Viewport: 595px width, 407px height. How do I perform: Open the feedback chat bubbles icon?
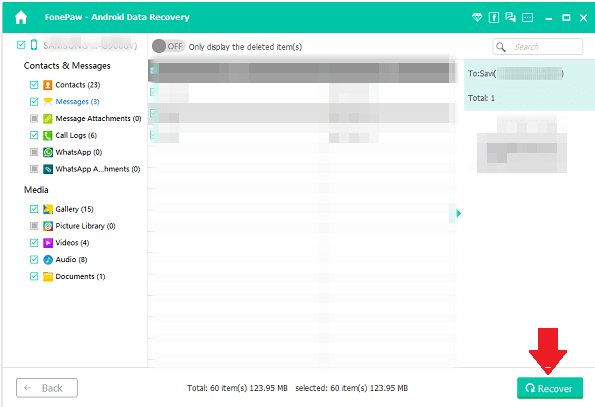point(510,17)
